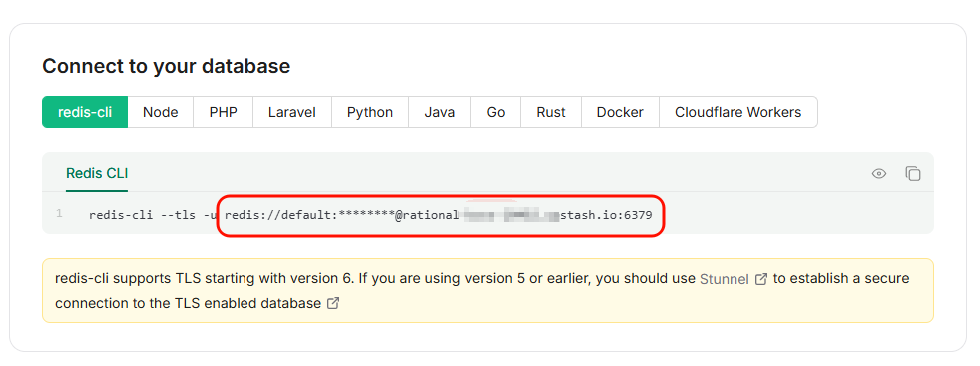Screen dimensions: 980x366
Task: Select the redis-cli tab
Action: (x=85, y=112)
